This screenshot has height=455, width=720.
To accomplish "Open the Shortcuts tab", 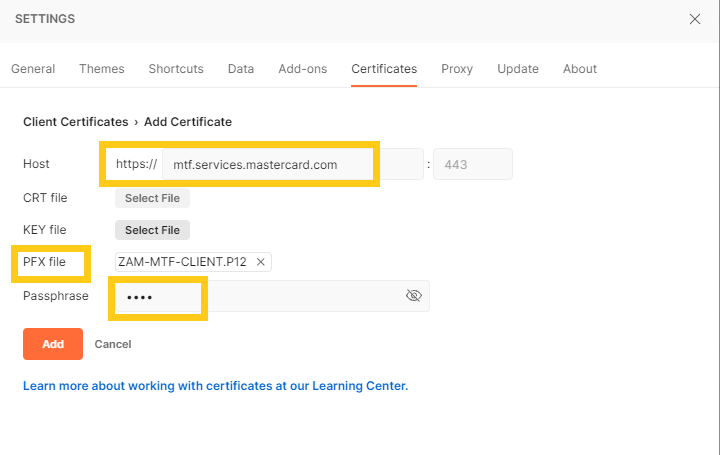I will (x=176, y=69).
